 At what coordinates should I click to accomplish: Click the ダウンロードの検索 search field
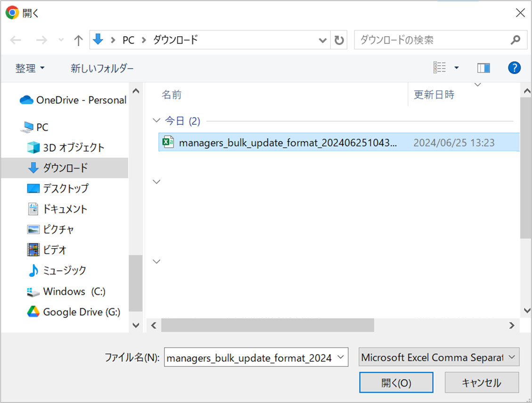tap(431, 40)
